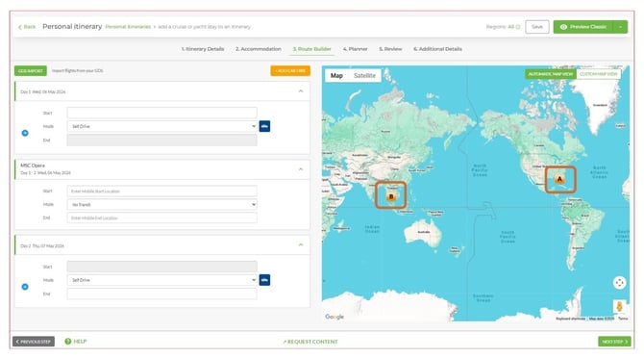The width and height of the screenshot is (644, 358).
Task: Go to the 6. Additional Details tab
Action: click(437, 49)
